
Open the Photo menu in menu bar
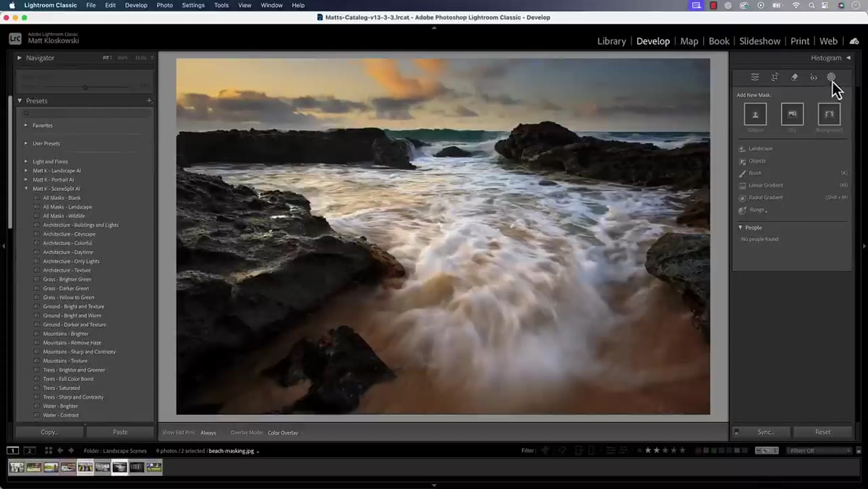(x=165, y=5)
